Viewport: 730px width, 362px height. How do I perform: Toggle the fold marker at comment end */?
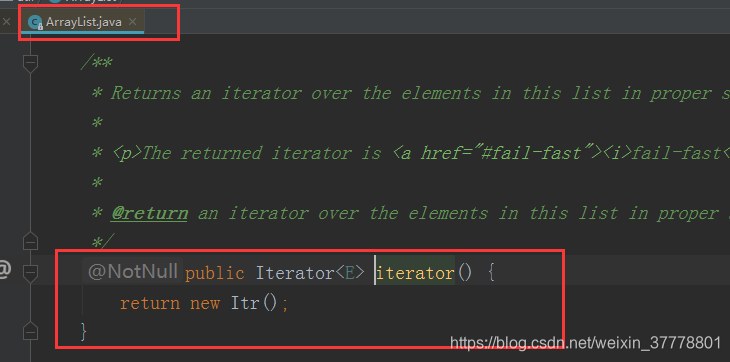coord(30,240)
